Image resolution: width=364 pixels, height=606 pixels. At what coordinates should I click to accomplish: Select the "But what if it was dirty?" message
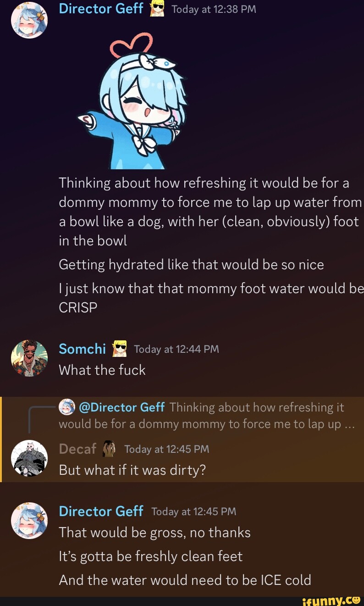coord(132,470)
